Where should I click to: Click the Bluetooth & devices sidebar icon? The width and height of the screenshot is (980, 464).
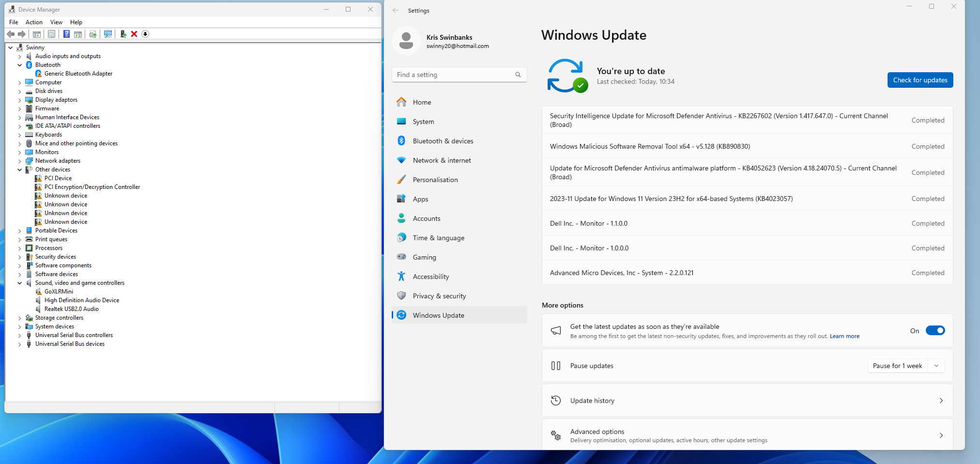coord(401,141)
